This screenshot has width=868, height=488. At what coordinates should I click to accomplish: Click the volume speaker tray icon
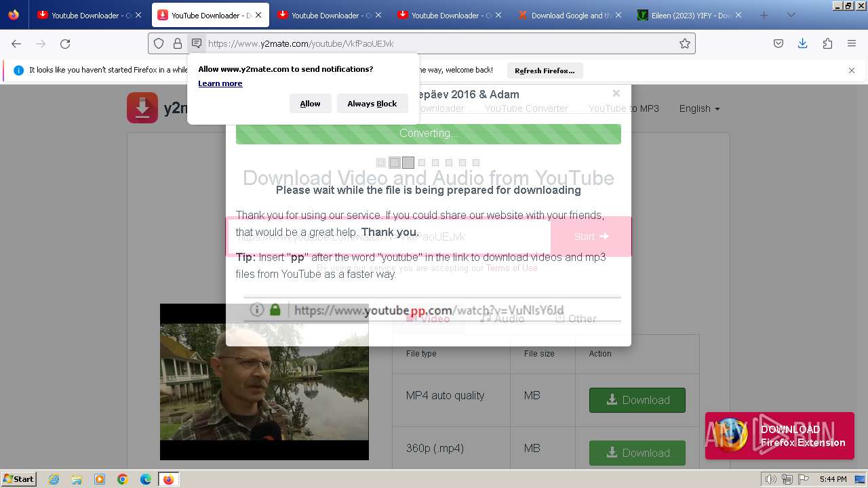tap(771, 479)
